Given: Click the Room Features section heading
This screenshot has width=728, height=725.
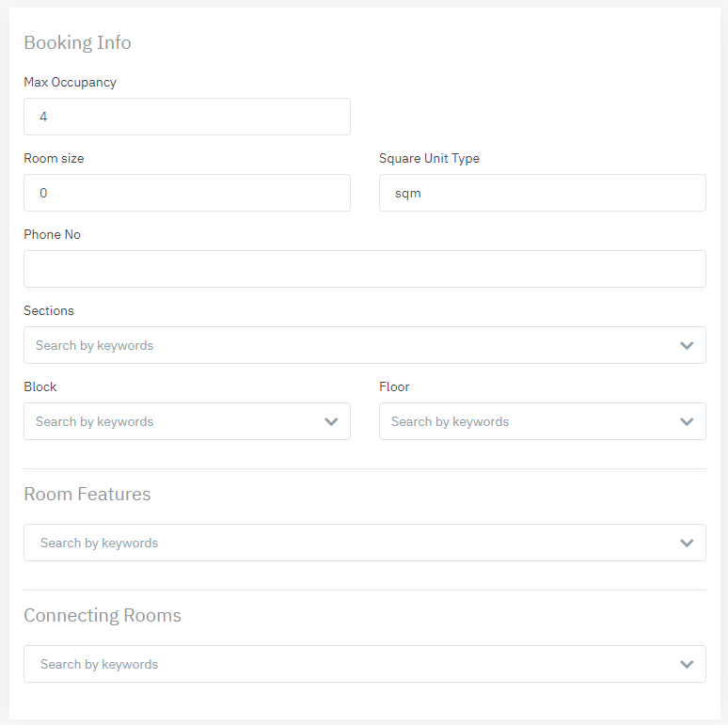Looking at the screenshot, I should 87,494.
